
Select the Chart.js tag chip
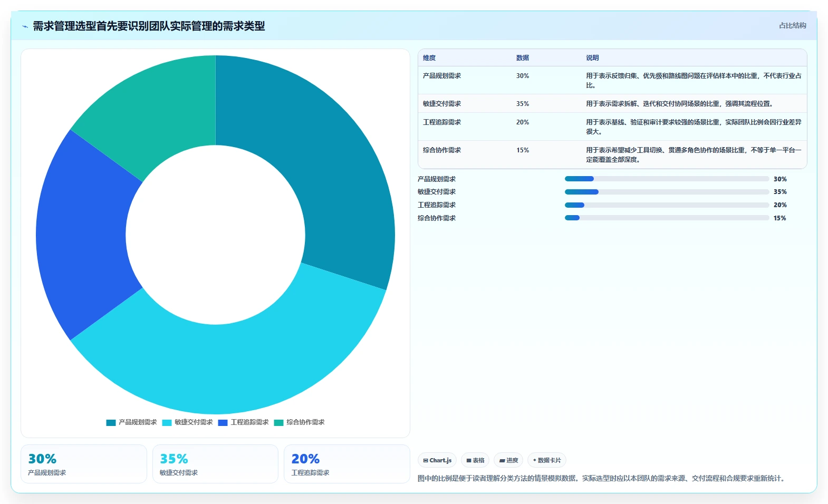point(437,460)
